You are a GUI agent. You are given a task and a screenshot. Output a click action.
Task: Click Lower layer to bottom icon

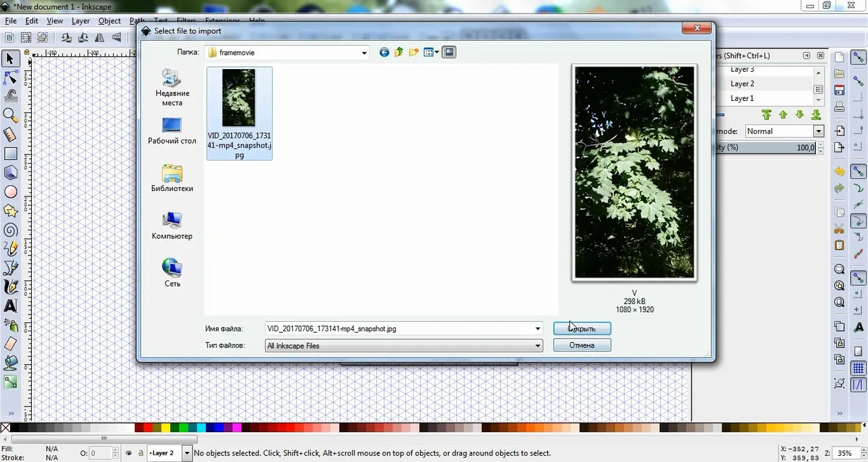(x=816, y=114)
